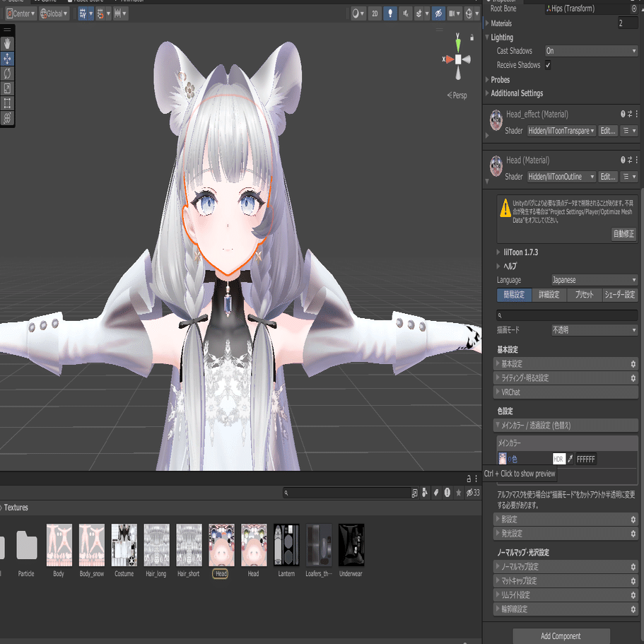Viewport: 644px width, 644px height.
Task: Open preset icon for Head material
Action: coord(630,160)
